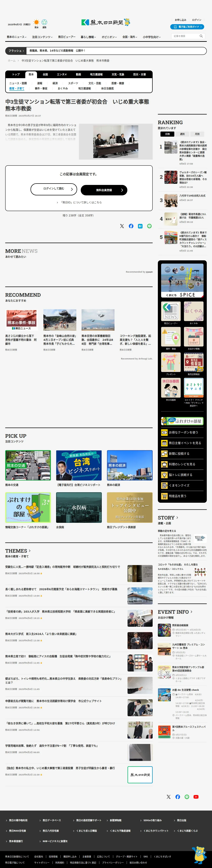The width and height of the screenshot is (212, 868).
Task: Open 販売店情報 icon tile
Action: tap(194, 362)
